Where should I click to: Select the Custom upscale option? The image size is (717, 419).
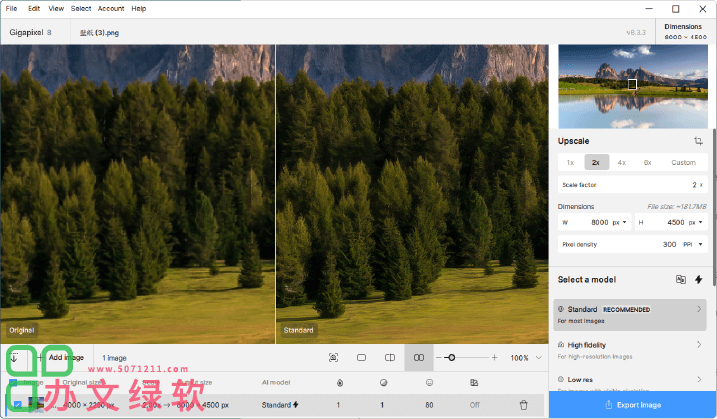pos(683,162)
